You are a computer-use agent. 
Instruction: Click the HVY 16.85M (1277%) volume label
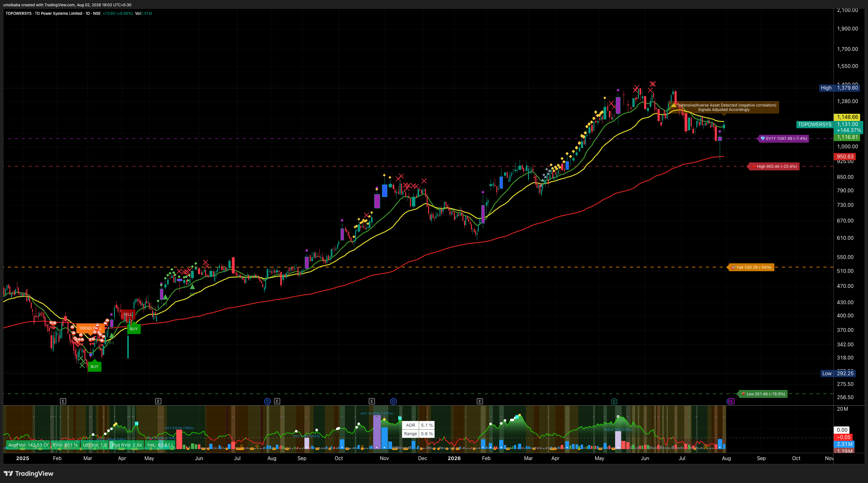click(x=376, y=413)
